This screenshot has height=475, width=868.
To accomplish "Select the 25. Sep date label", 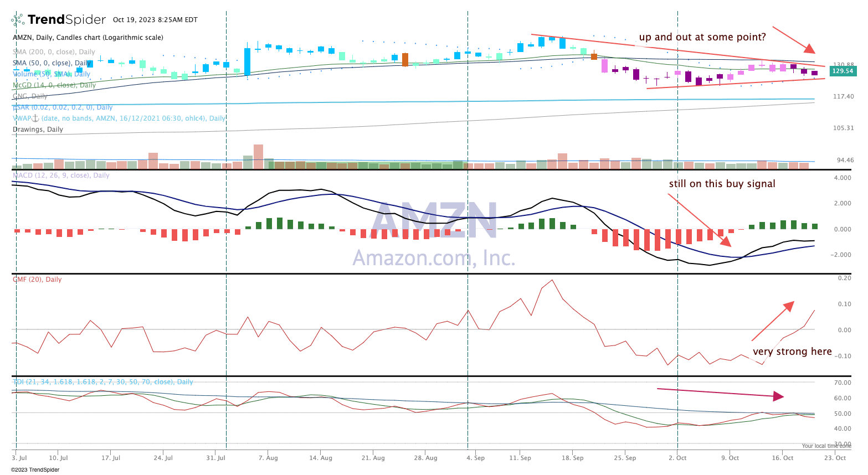I will (x=625, y=458).
